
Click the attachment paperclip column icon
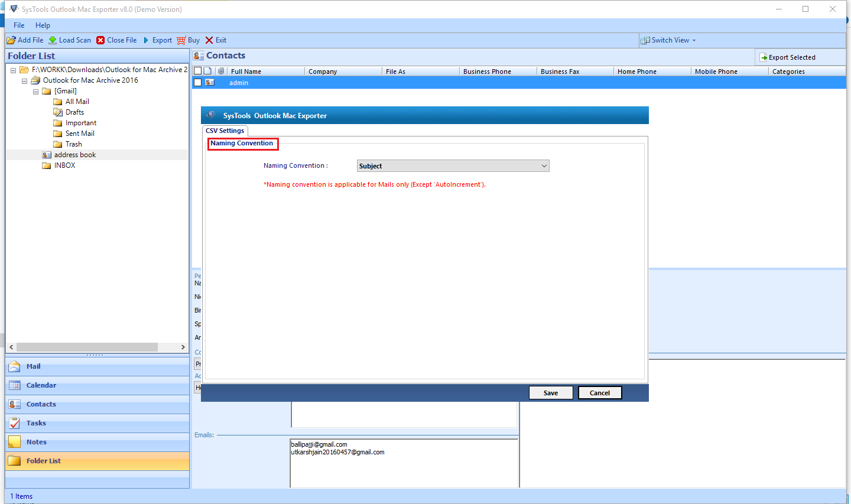coord(221,71)
